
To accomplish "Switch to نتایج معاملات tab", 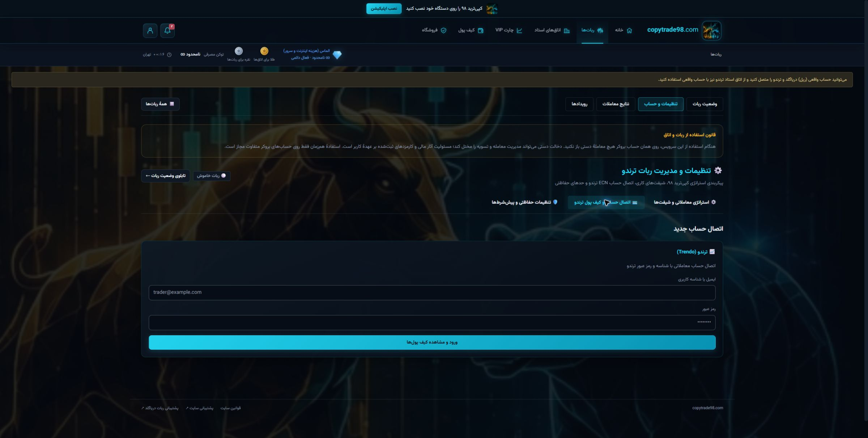I will point(616,104).
